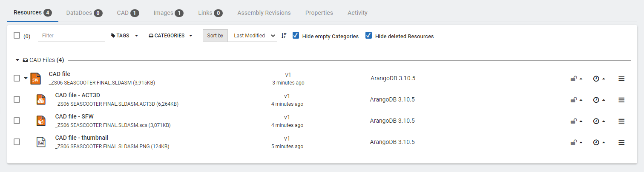Viewport: 644px width, 172px height.
Task: Open hamburger menu for CAD file - thumbnail
Action: 621,142
